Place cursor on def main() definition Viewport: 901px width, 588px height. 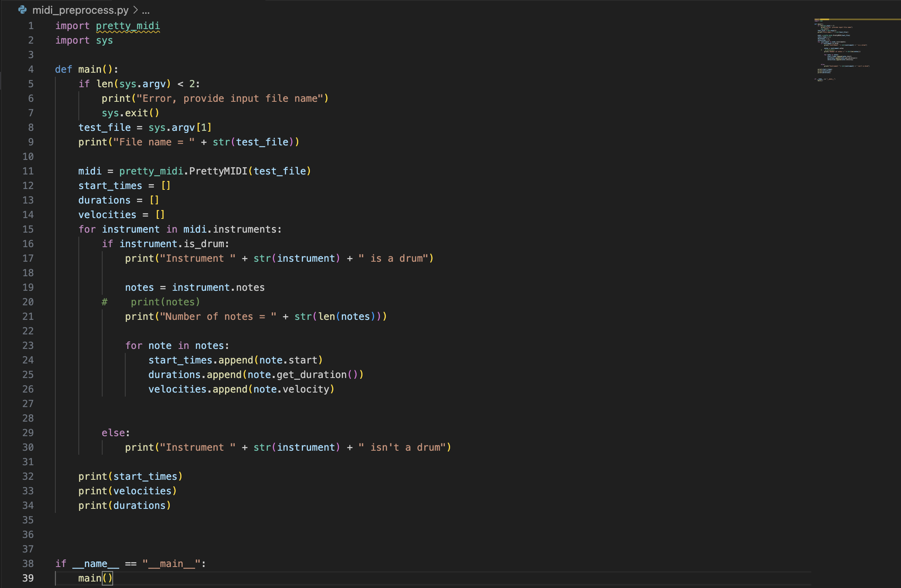[x=90, y=69]
